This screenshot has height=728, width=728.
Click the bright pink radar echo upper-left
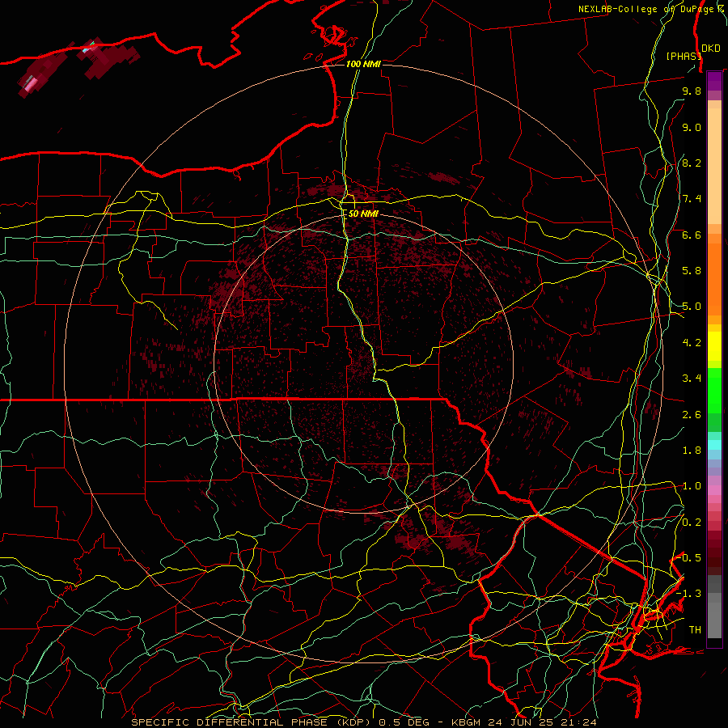(x=31, y=83)
